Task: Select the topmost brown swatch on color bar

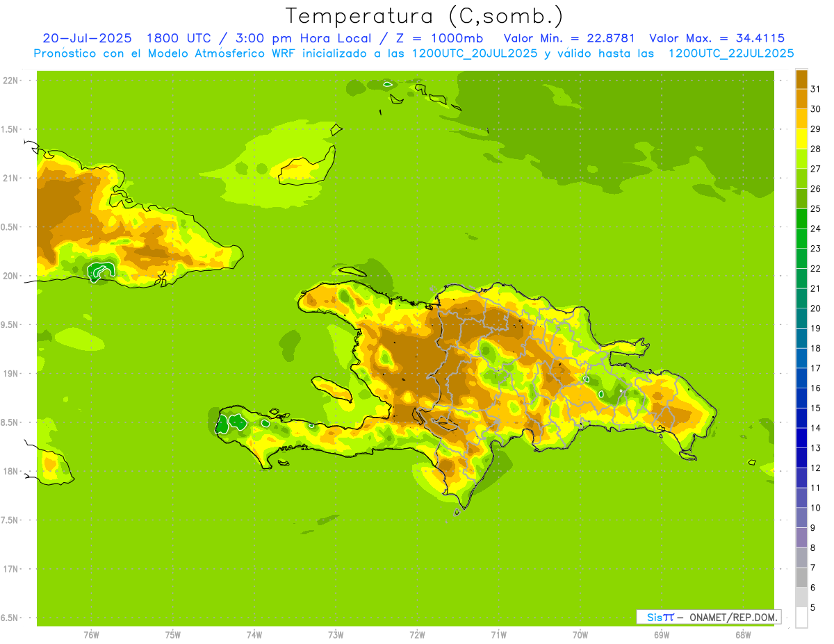Action: (x=801, y=79)
